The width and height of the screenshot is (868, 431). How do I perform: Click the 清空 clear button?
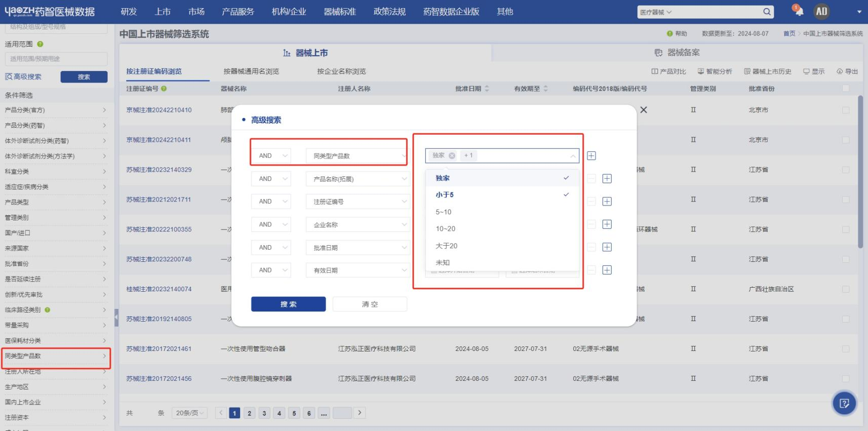tap(370, 304)
